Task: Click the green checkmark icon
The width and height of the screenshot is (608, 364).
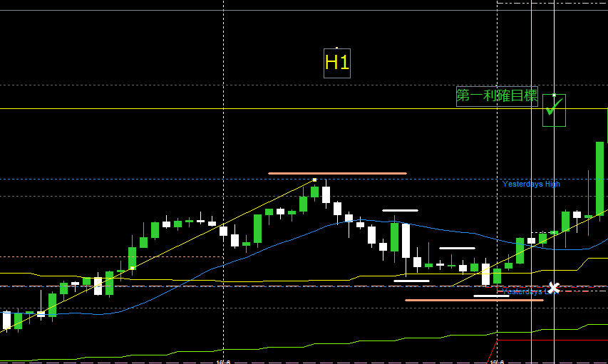Action: 554,108
